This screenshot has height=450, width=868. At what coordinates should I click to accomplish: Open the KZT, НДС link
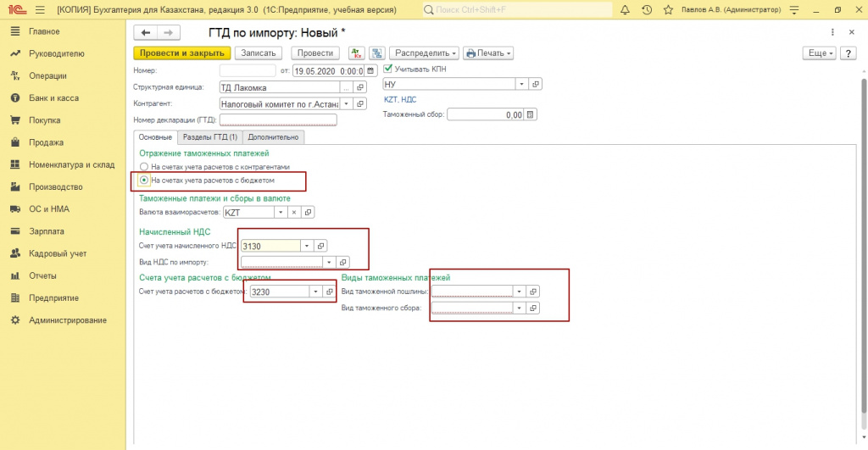click(400, 100)
